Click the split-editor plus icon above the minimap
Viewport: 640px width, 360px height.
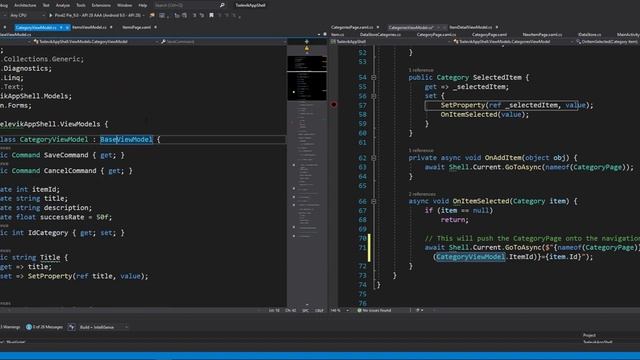(307, 42)
